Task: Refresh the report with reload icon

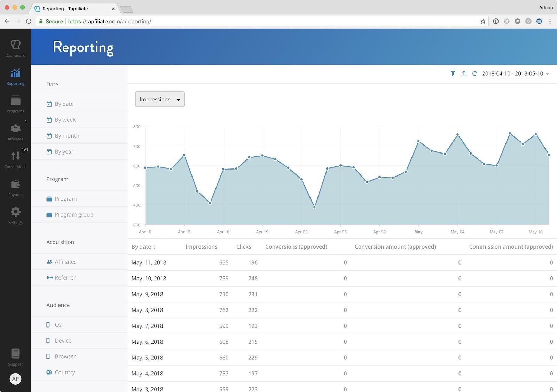Action: click(x=474, y=73)
